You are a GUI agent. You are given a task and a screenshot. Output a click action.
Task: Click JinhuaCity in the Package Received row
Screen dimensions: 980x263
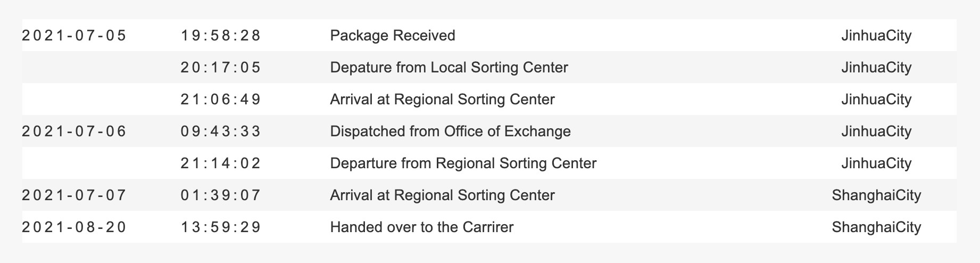[876, 36]
